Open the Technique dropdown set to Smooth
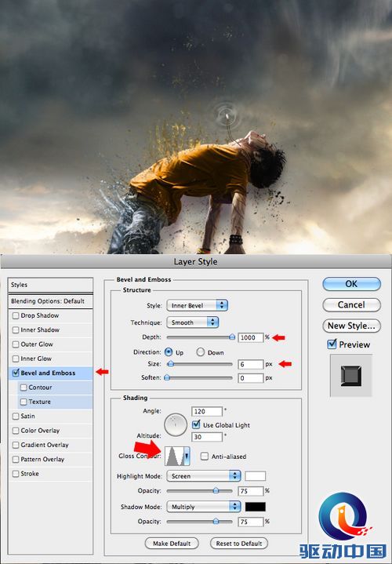 click(192, 322)
